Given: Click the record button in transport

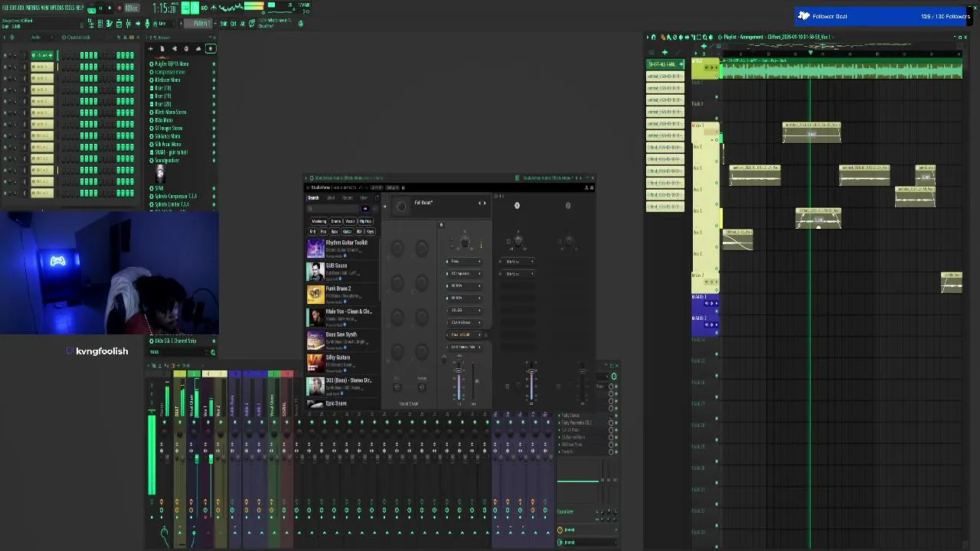Looking at the screenshot, I should (x=119, y=8).
